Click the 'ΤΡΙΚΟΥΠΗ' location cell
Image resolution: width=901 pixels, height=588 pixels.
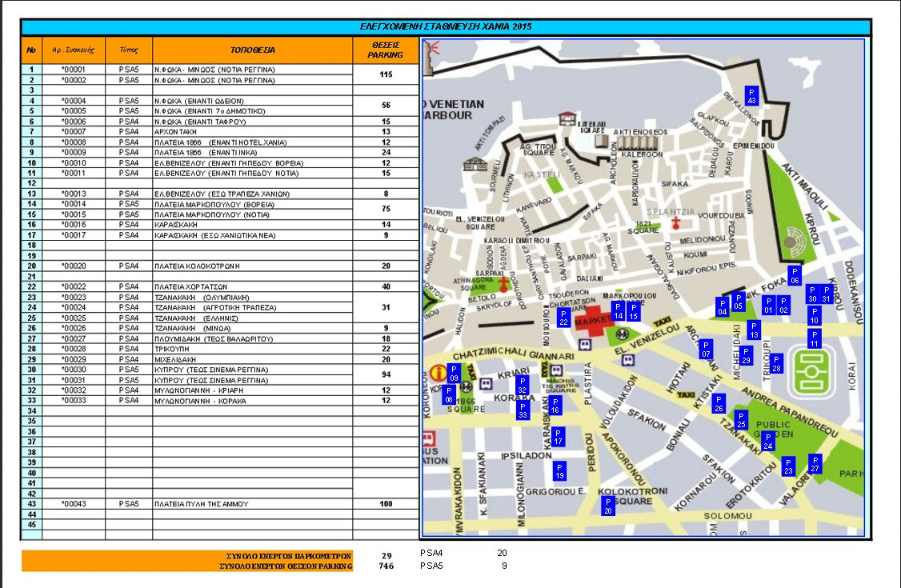(x=252, y=349)
